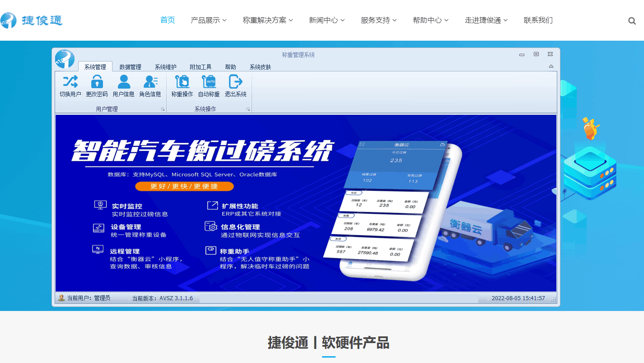This screenshot has height=363, width=644.
Task: Click the app logo orb in weighing window
Action: [65, 59]
